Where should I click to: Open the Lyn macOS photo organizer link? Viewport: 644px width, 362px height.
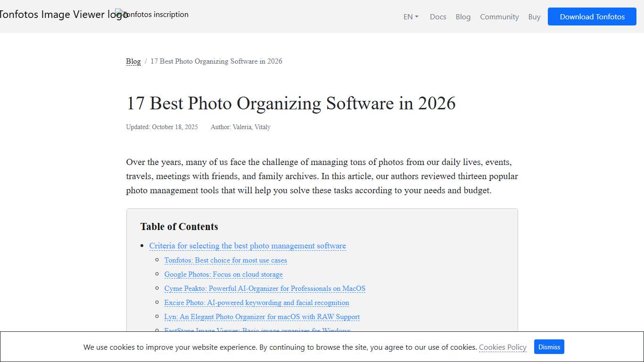[x=262, y=317]
